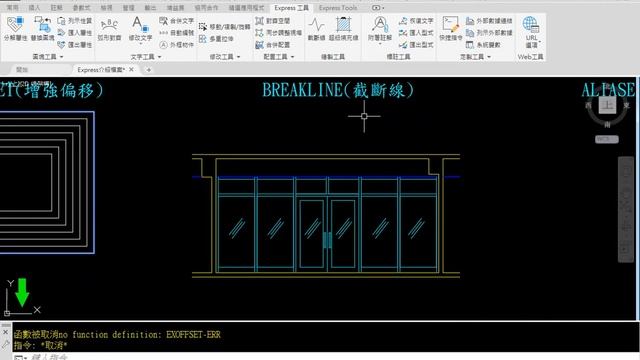Select the Express介紹檔案 drawing tab

[101, 70]
